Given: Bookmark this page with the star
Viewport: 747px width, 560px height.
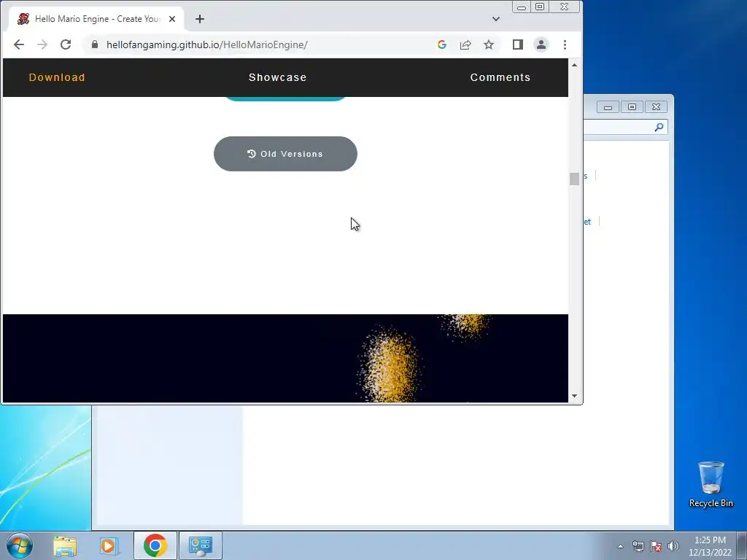Looking at the screenshot, I should tap(489, 44).
